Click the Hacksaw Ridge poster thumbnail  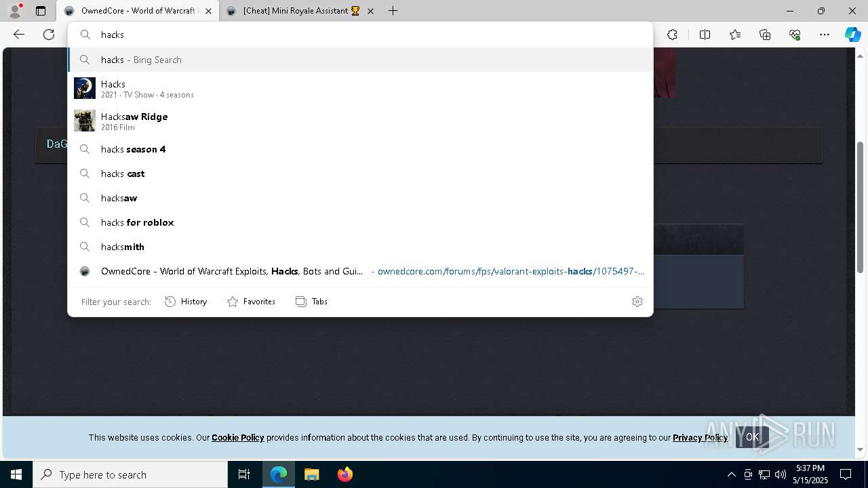(x=85, y=121)
